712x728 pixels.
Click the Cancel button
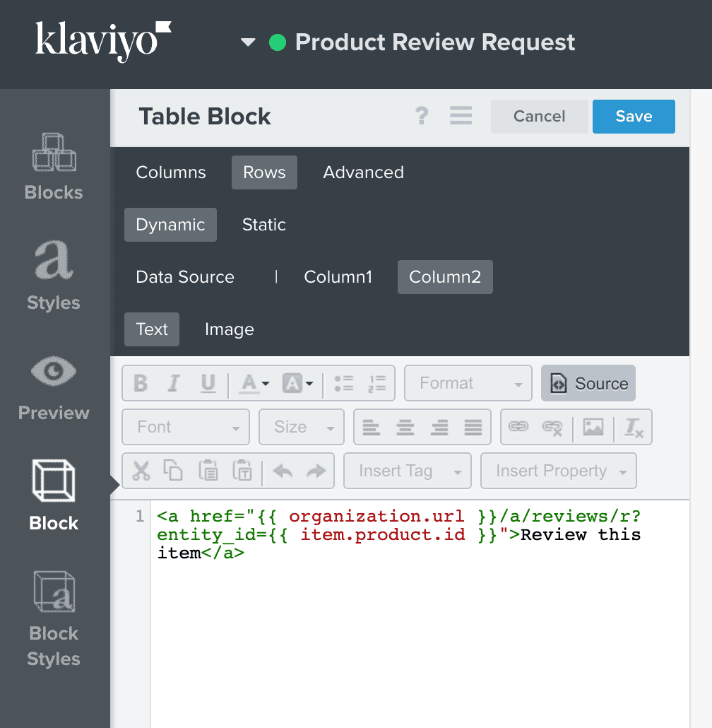coord(539,116)
